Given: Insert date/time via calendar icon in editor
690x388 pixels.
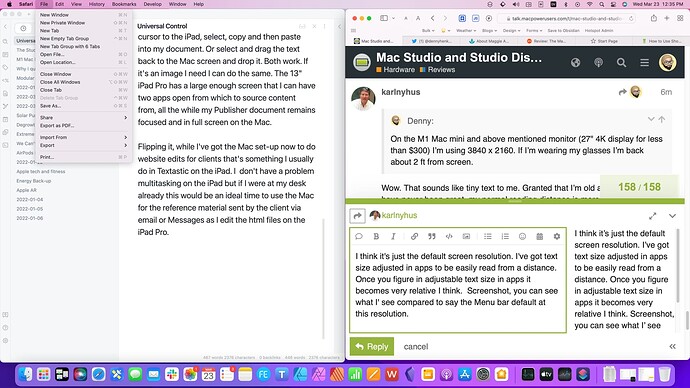Looking at the screenshot, I should tap(540, 236).
